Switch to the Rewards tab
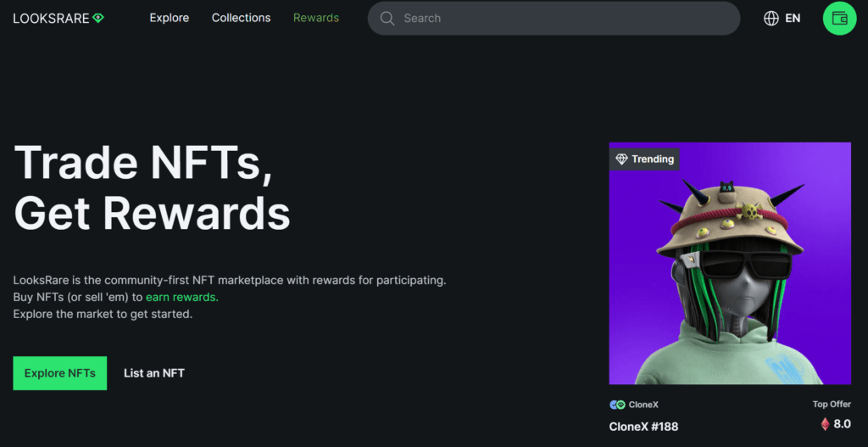 point(316,18)
